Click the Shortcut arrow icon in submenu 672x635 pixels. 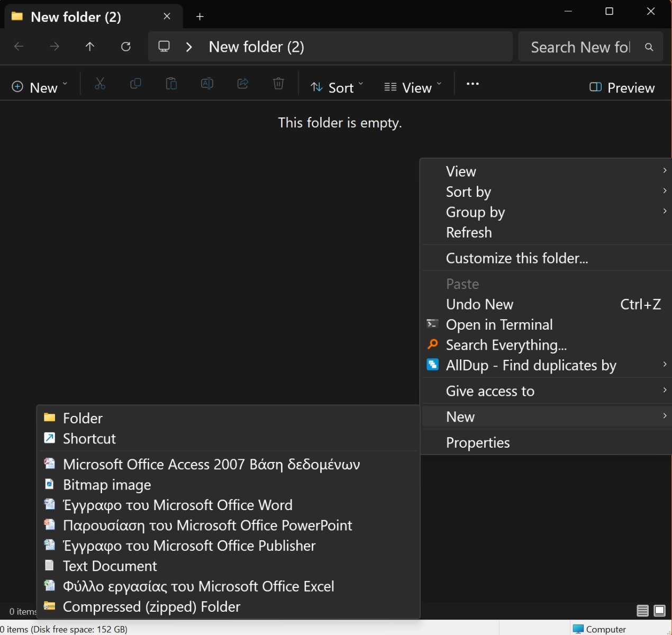coord(49,438)
